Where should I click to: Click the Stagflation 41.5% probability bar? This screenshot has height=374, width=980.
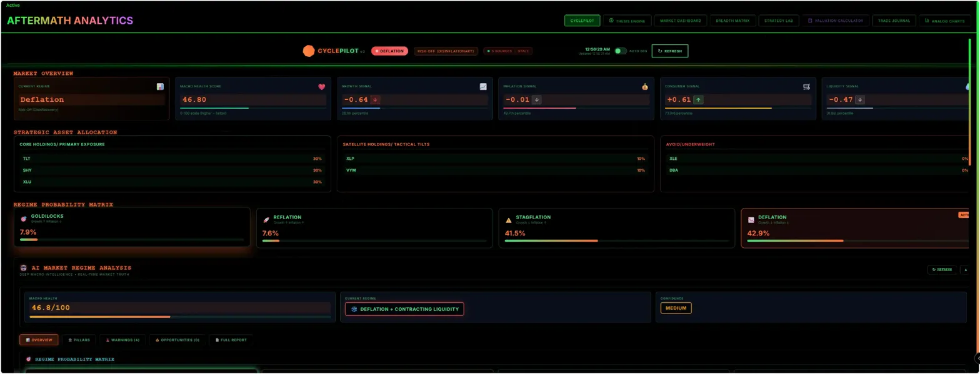click(x=616, y=240)
